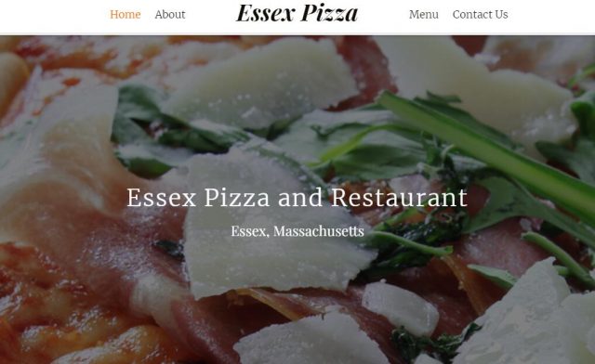Click the Essex Pizza logo title
The height and width of the screenshot is (364, 595).
(297, 13)
